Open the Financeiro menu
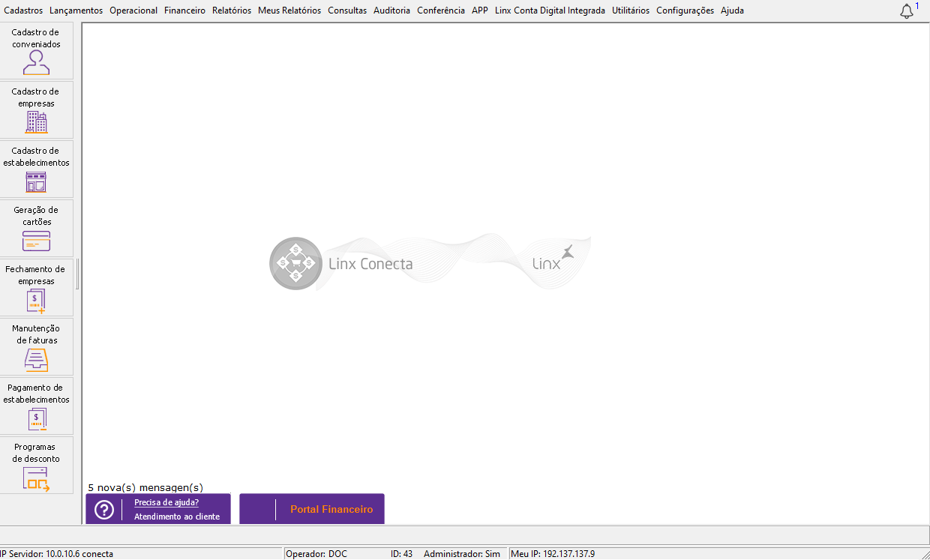The height and width of the screenshot is (560, 930). coord(184,10)
